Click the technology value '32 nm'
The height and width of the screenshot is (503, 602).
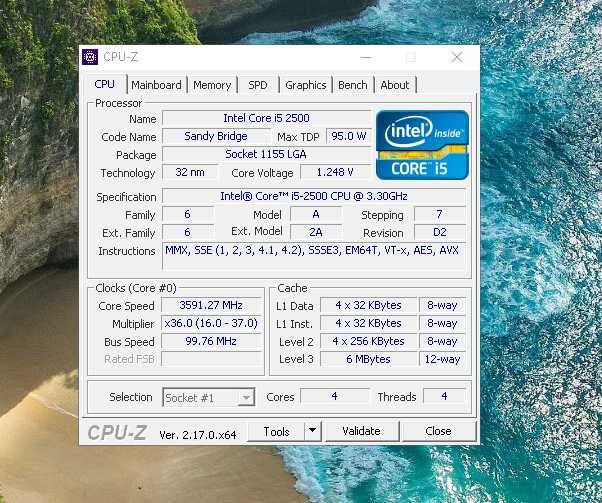(190, 172)
